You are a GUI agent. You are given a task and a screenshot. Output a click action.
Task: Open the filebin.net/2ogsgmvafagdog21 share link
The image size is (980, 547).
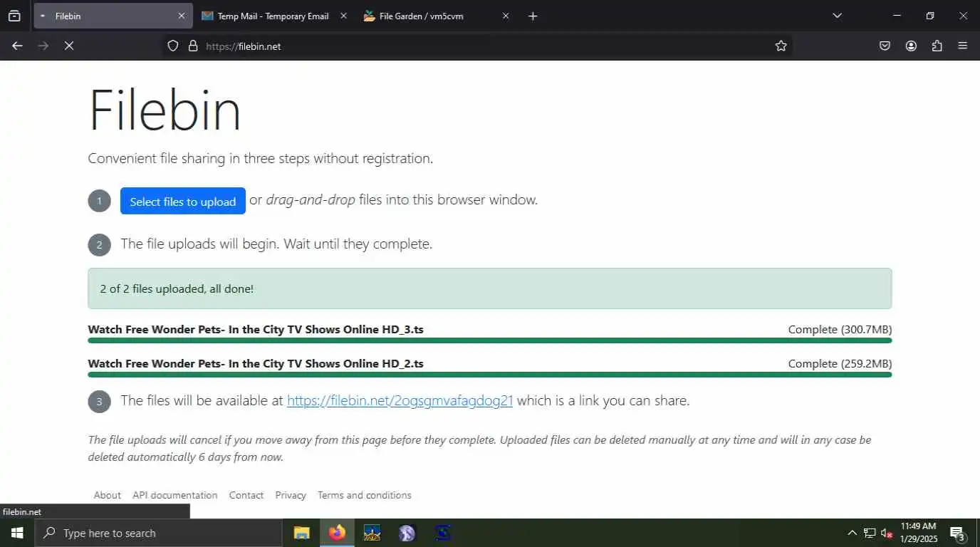click(x=400, y=400)
